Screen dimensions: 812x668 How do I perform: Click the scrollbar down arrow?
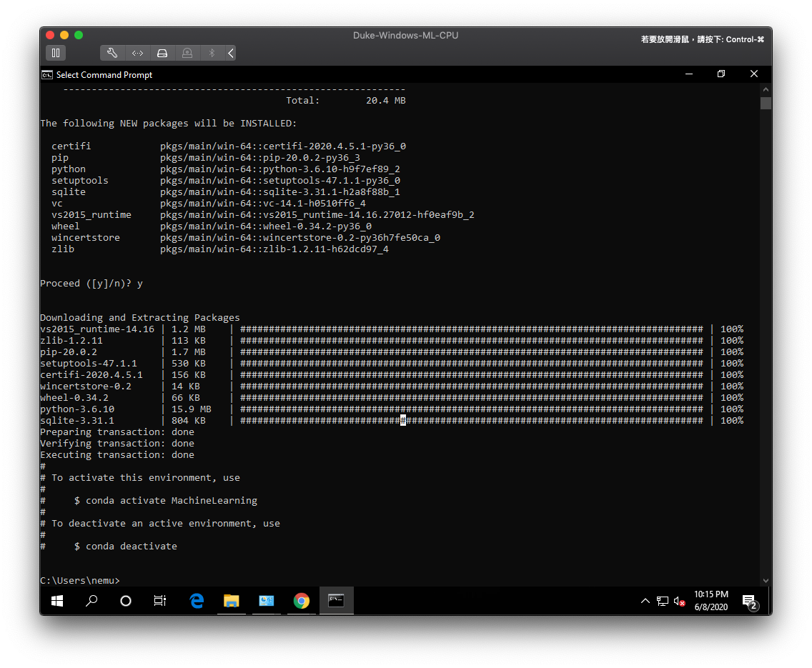(x=766, y=580)
